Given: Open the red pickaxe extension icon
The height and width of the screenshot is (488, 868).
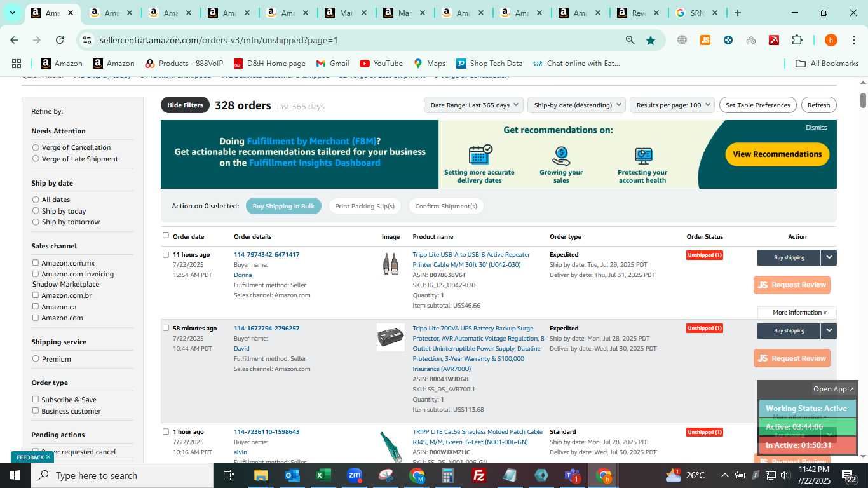Looking at the screenshot, I should coord(774,40).
